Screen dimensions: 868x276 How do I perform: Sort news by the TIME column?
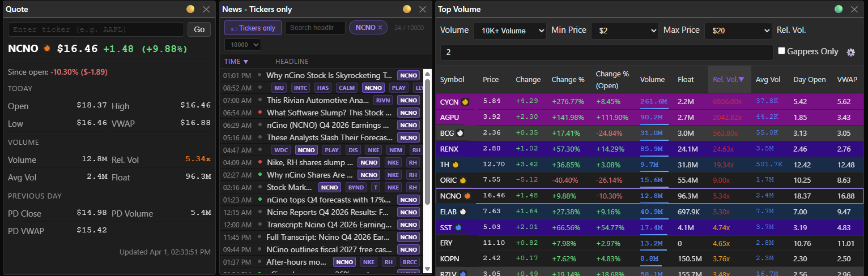click(x=236, y=61)
